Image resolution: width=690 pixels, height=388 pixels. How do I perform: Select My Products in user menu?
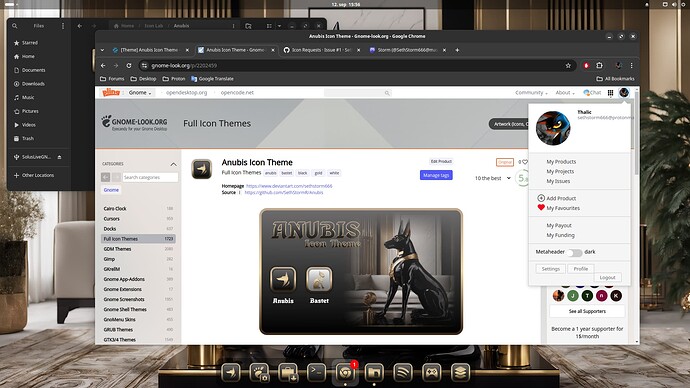pos(561,161)
